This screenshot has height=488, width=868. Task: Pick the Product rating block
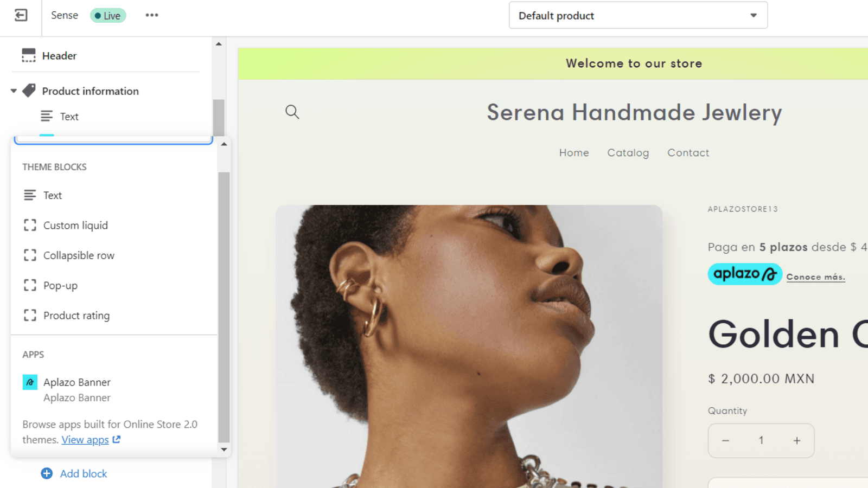76,316
